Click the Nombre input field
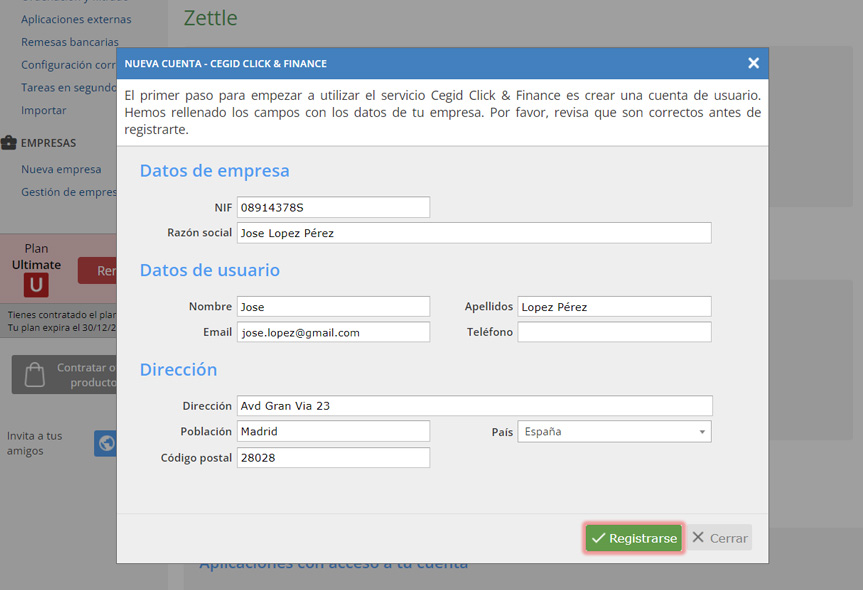This screenshot has width=863, height=590. (x=334, y=307)
